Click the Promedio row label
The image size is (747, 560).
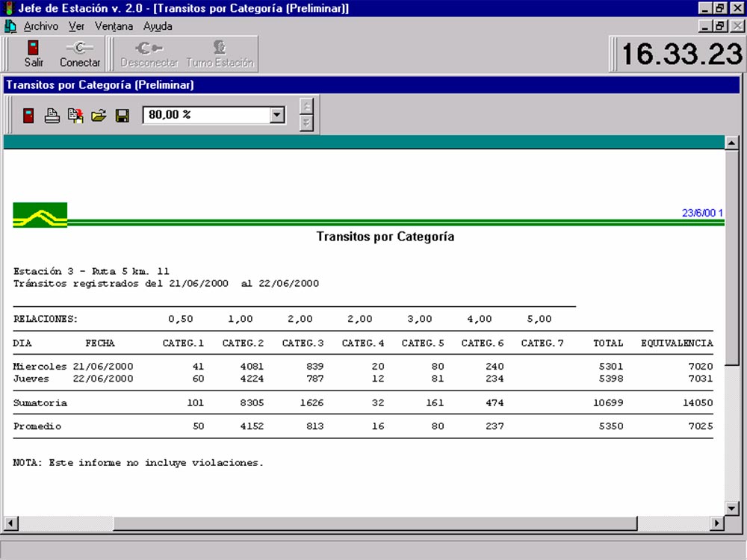point(37,426)
